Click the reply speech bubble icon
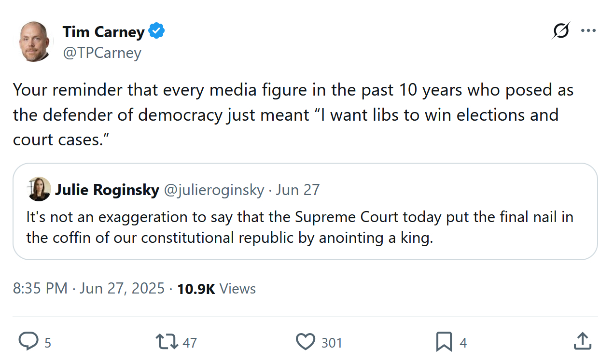The height and width of the screenshot is (364, 614). click(x=28, y=341)
